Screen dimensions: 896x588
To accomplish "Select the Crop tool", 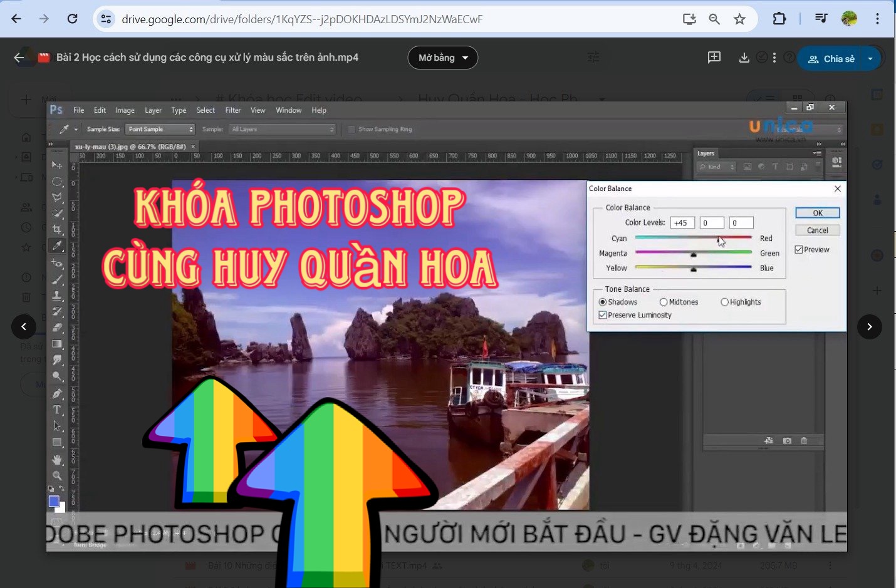I will (57, 229).
